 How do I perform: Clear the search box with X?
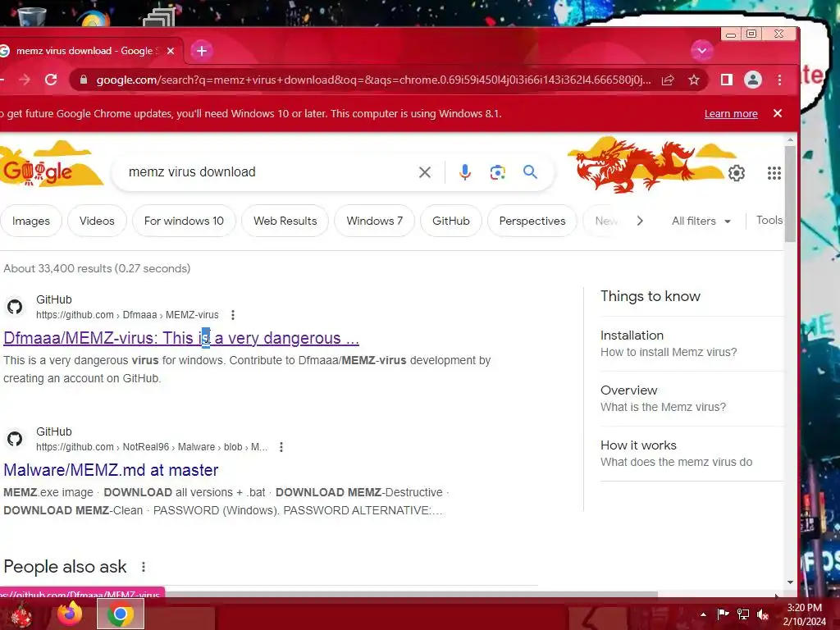point(424,172)
